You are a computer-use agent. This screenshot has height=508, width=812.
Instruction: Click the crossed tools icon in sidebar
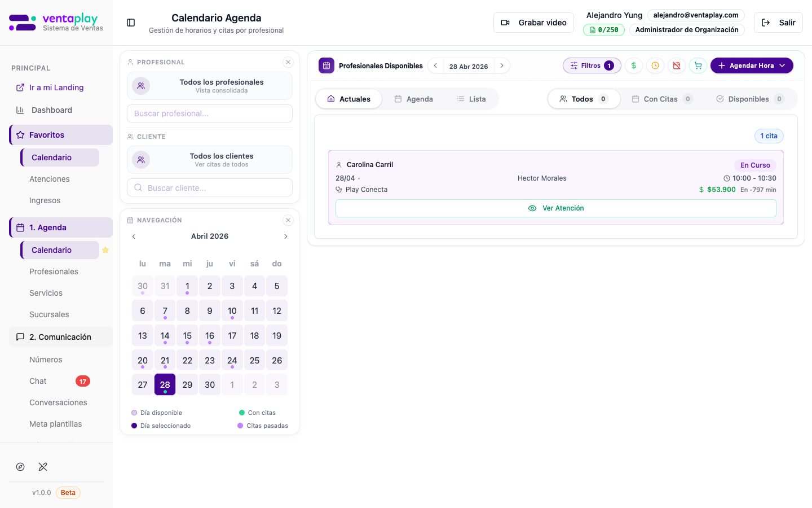pyautogui.click(x=43, y=467)
